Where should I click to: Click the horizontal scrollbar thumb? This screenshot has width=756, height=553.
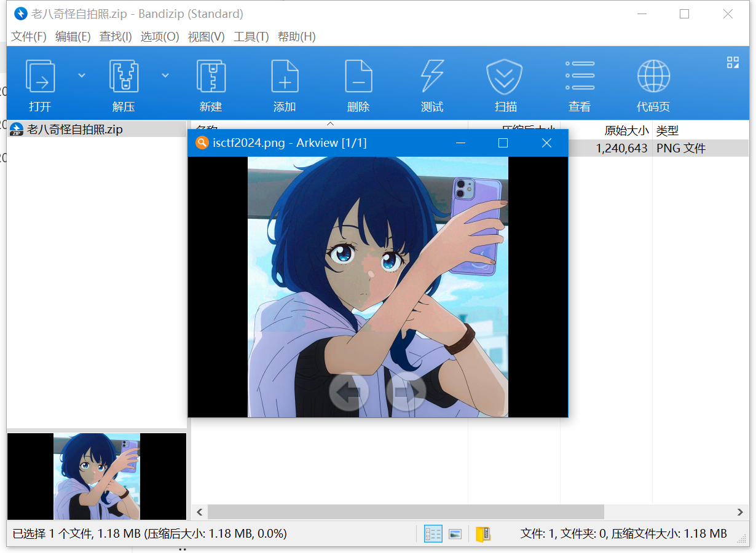tap(406, 512)
